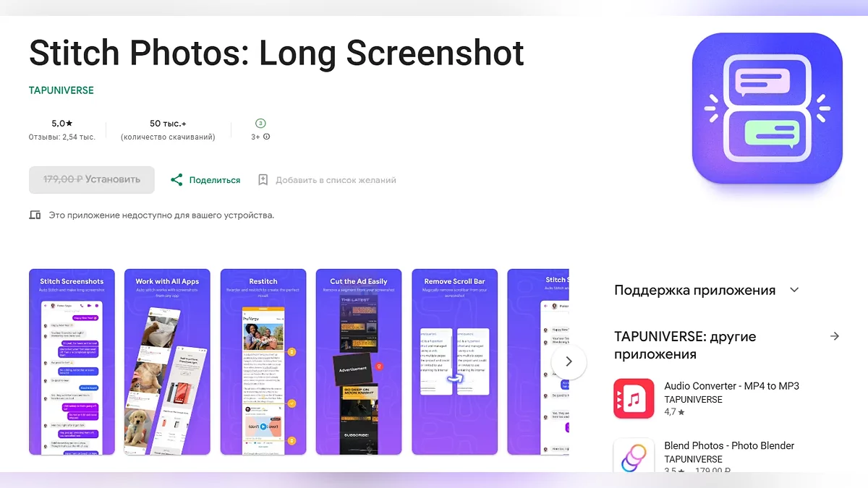Open Restitch screenshot thumbnail
868x488 pixels.
[263, 362]
